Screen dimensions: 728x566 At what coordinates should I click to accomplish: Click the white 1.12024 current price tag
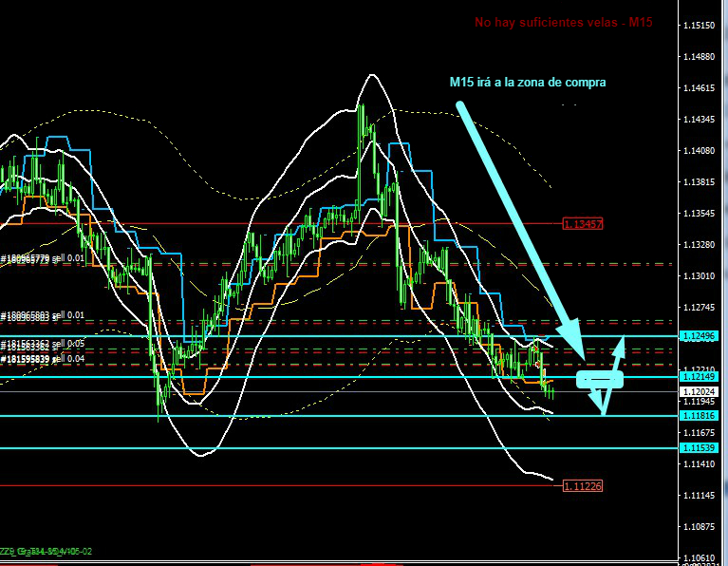pyautogui.click(x=700, y=392)
